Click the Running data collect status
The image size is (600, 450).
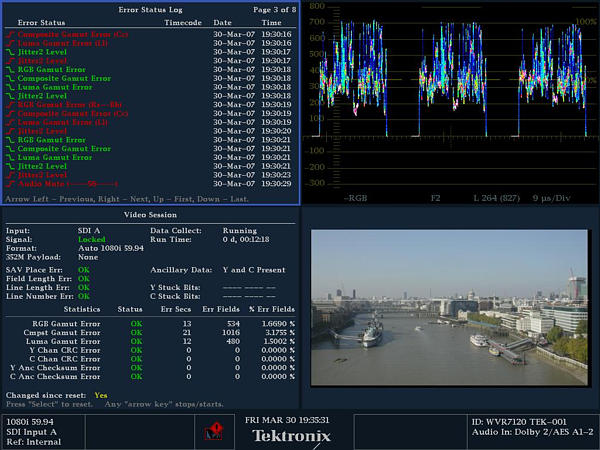[x=240, y=231]
